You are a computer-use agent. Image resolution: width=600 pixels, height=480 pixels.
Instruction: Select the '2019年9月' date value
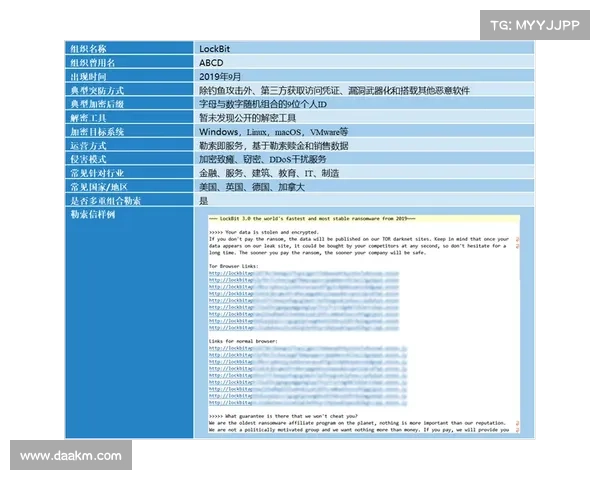point(220,76)
